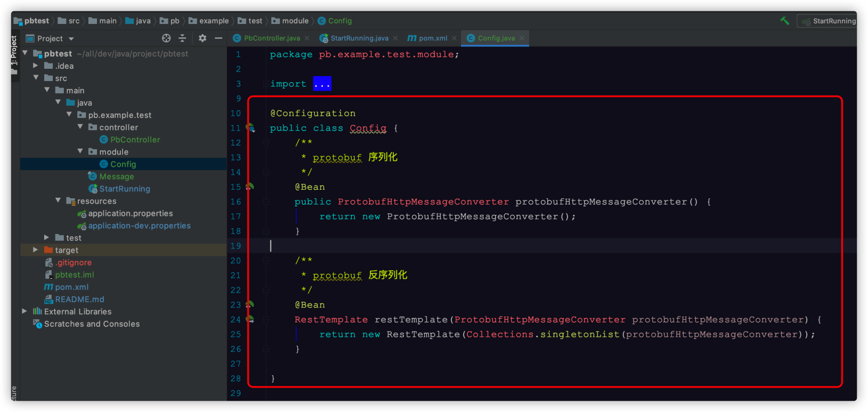Collapse the controller package
Image resolution: width=868 pixels, height=412 pixels.
click(x=80, y=127)
